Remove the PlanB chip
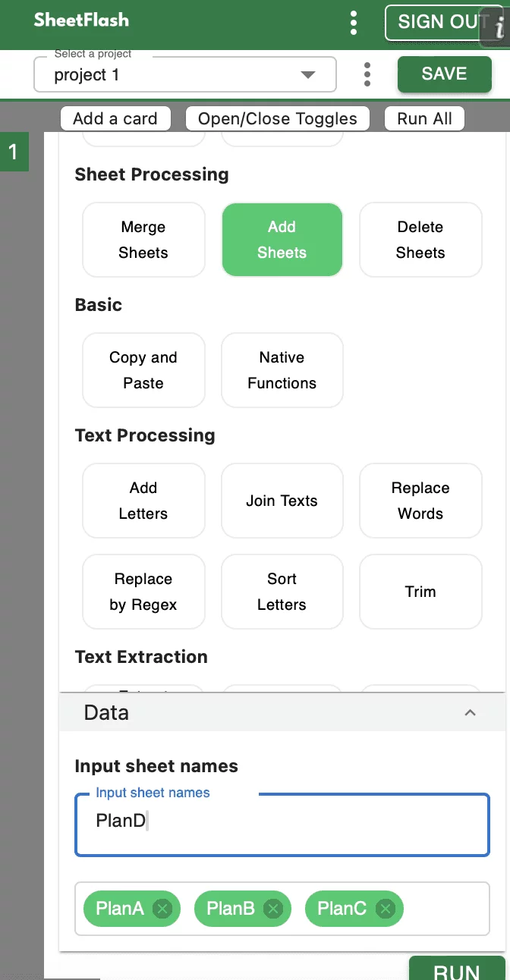This screenshot has width=510, height=980. 273,908
